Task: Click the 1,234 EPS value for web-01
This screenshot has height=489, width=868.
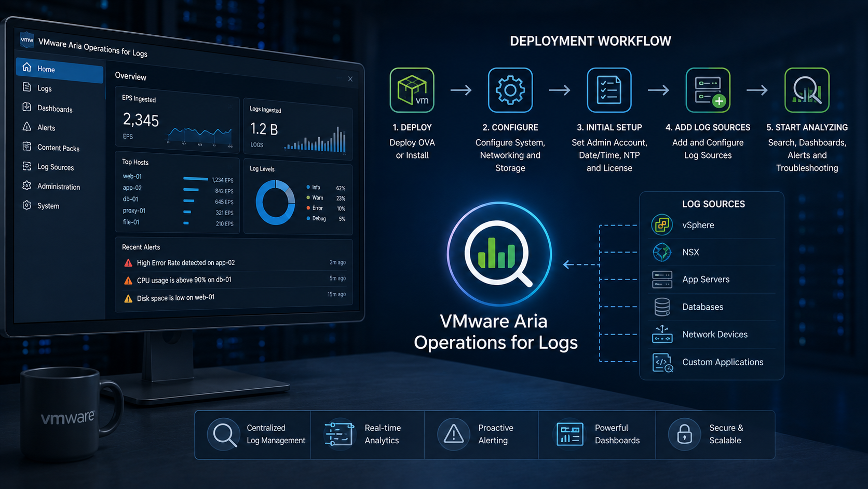Action: (222, 180)
